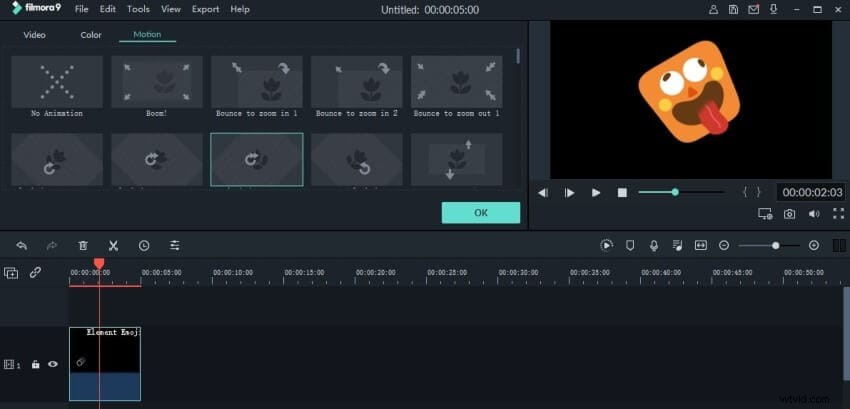Open the edit adjustments sliders icon
The height and width of the screenshot is (409, 850).
175,245
